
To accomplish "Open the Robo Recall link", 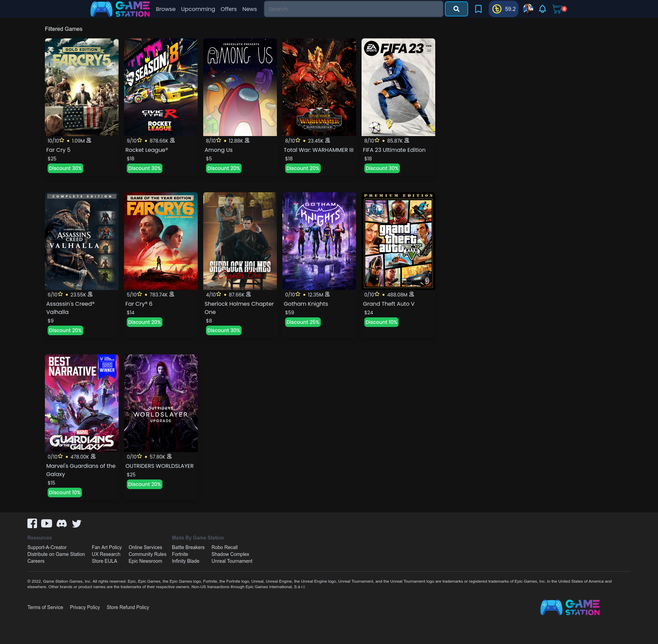I will click(224, 547).
